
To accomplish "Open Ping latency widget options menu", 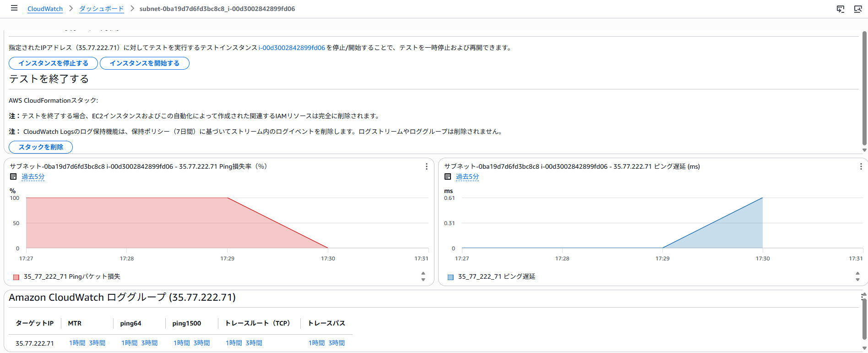I will (861, 166).
